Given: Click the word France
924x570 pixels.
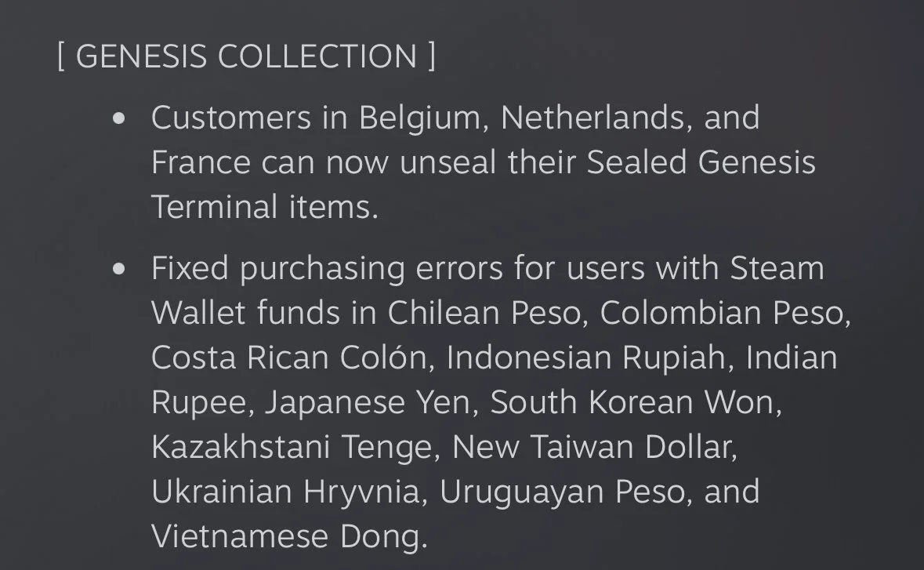Looking at the screenshot, I should click(x=201, y=162).
